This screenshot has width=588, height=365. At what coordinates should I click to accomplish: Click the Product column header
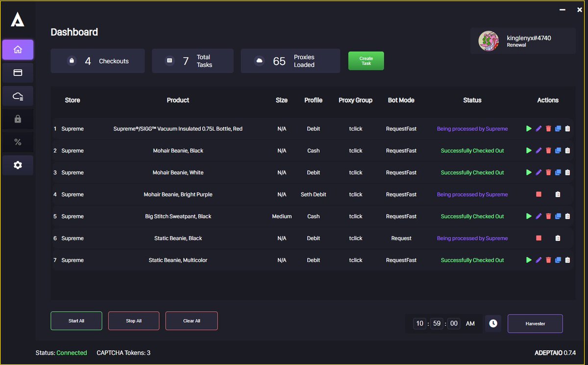tap(178, 100)
